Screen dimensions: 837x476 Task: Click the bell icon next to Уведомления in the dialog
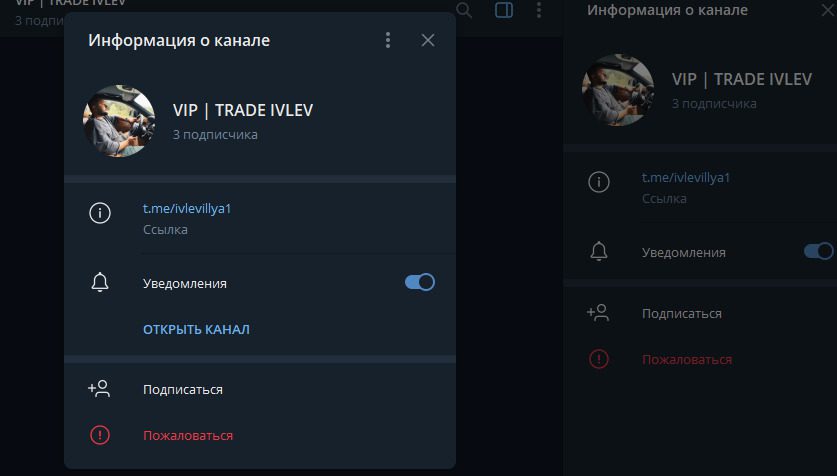tap(100, 282)
